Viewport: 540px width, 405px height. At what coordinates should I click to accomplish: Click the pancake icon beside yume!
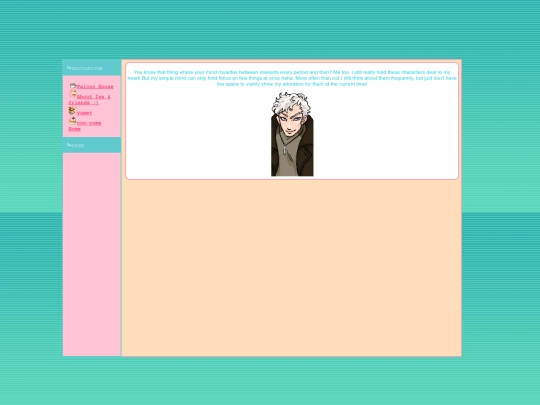[72, 111]
